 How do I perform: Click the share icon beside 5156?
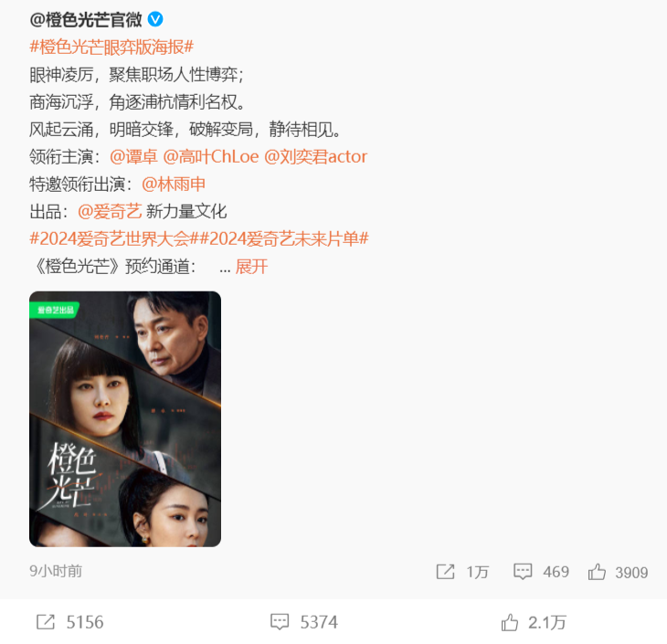pos(46,622)
